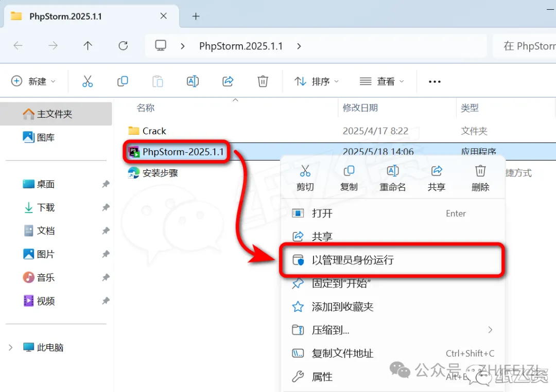Click the monitor icon in address bar
Viewport: 556px width, 392px height.
(x=161, y=46)
